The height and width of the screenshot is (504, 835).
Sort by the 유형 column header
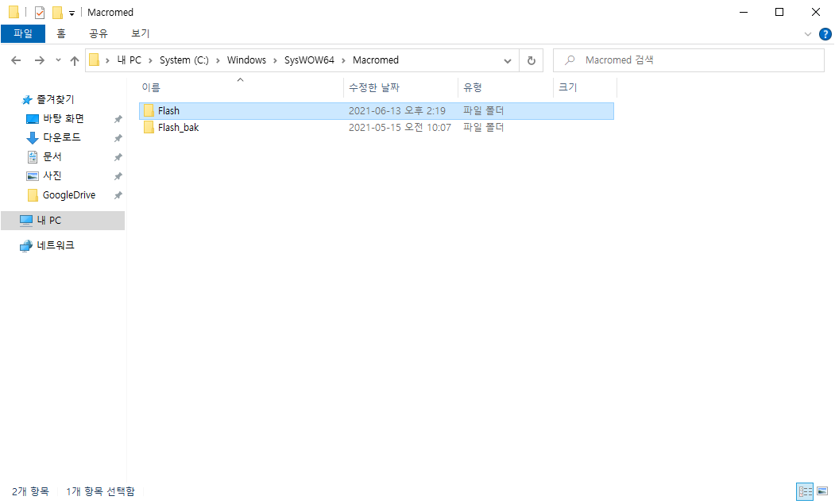tap(506, 87)
